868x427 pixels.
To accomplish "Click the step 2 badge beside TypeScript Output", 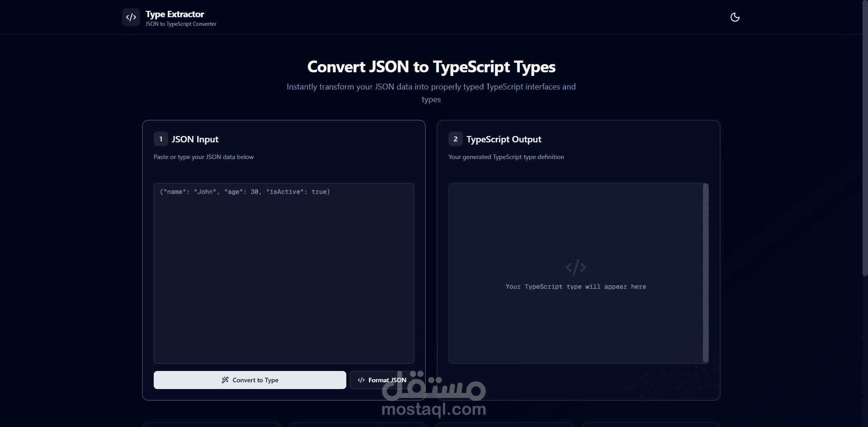I will coord(455,139).
